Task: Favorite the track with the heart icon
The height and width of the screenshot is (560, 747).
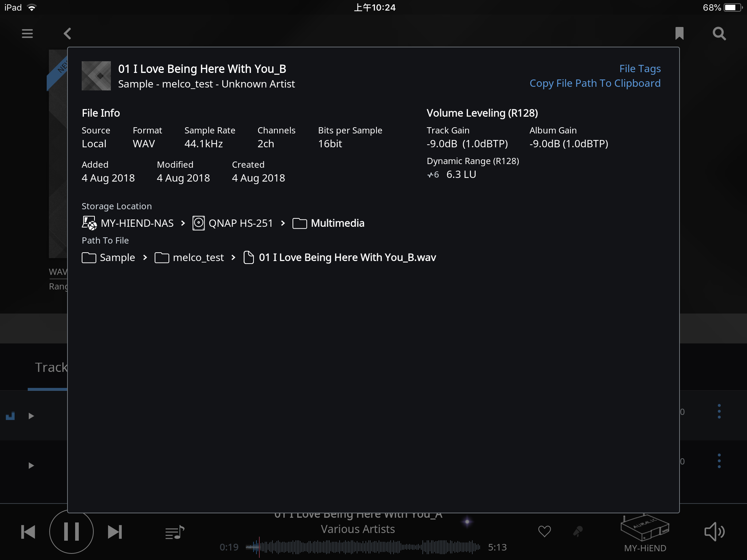Action: pyautogui.click(x=545, y=532)
